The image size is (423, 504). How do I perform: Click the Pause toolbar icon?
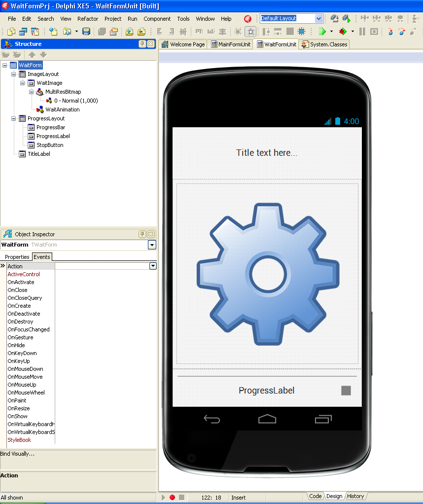coord(362,32)
